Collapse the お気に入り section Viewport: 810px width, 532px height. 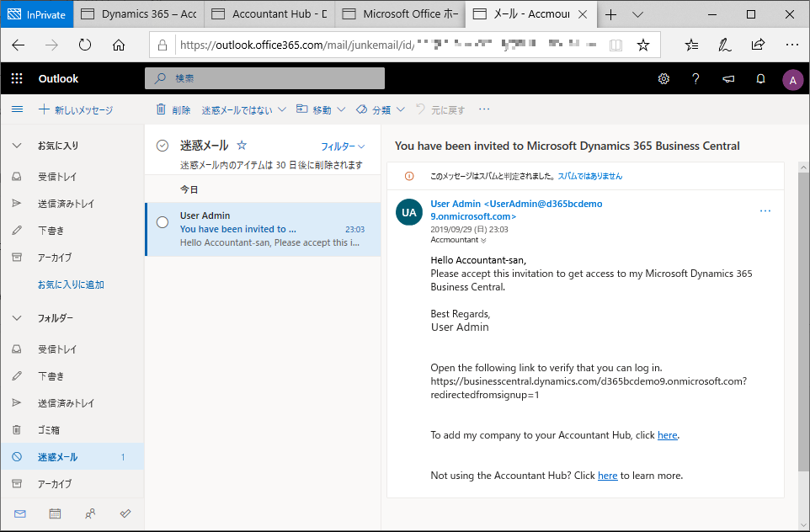click(17, 146)
